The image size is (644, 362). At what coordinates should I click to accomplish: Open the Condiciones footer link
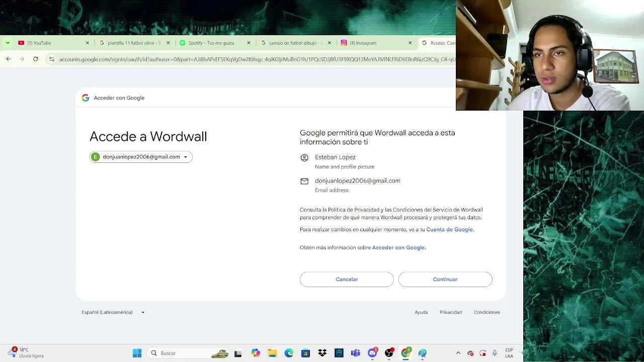487,312
